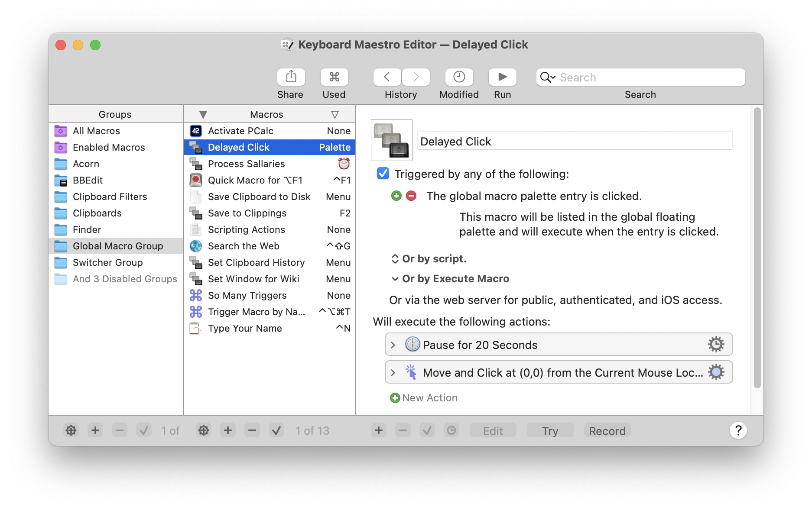
Task: Click the Share icon in the toolbar
Action: coord(290,77)
